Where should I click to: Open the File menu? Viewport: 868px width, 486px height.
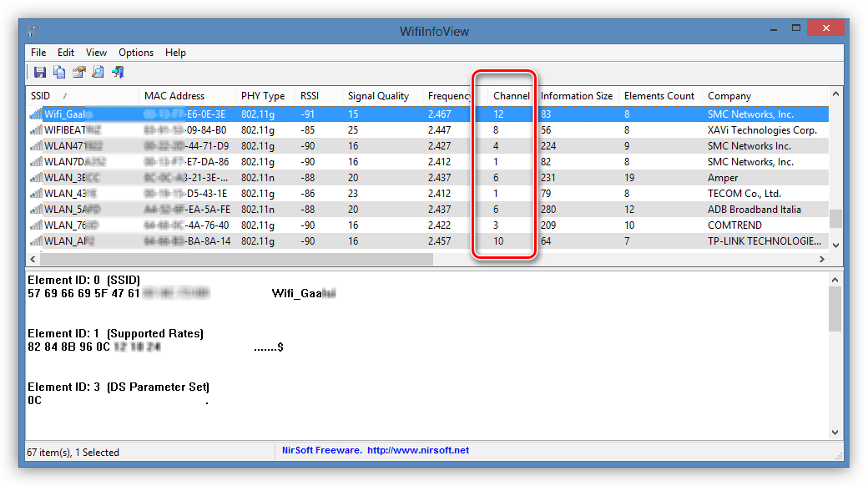[x=38, y=52]
